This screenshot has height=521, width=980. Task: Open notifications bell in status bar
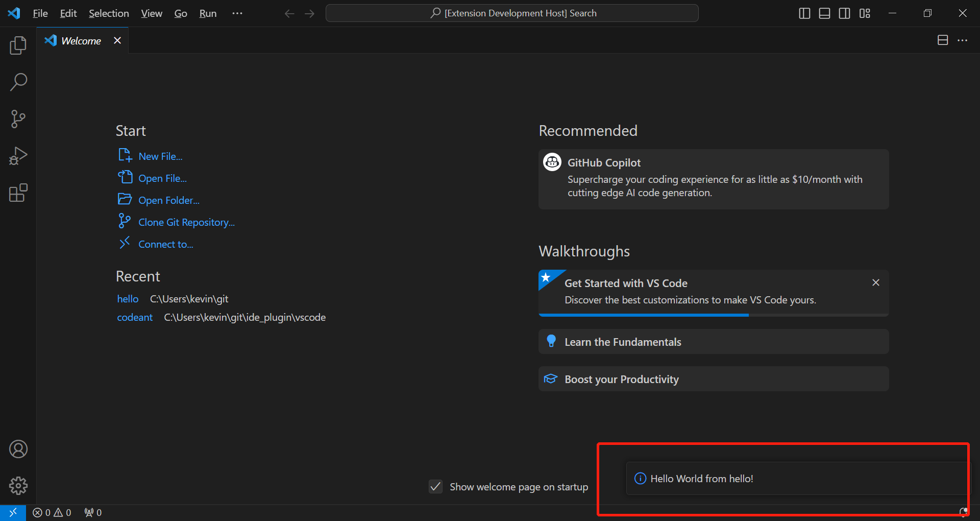[963, 512]
